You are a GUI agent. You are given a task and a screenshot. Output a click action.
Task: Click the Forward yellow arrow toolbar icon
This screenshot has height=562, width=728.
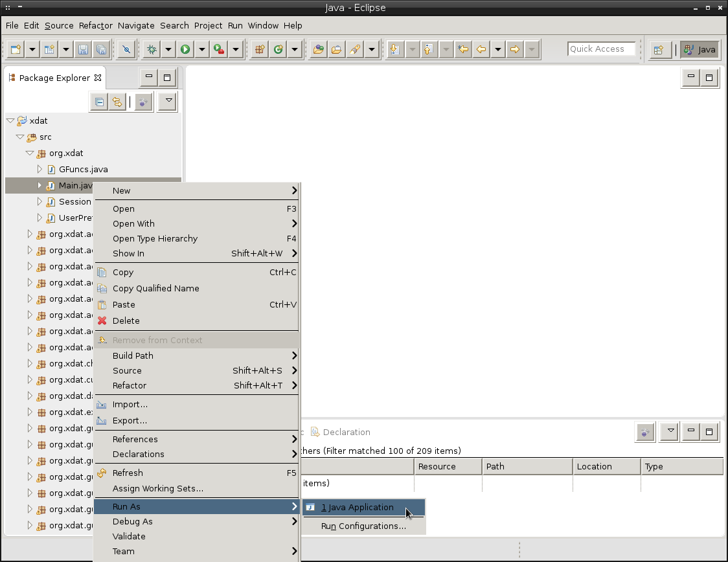515,49
